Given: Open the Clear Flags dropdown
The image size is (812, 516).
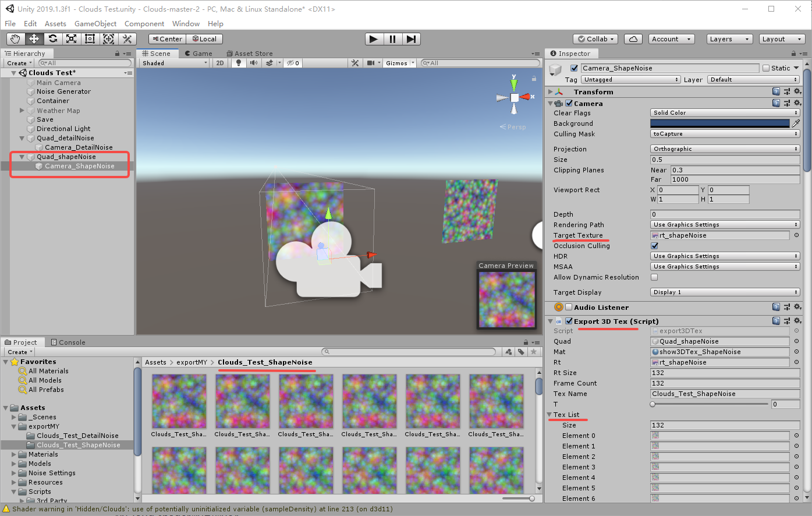Looking at the screenshot, I should (x=724, y=112).
